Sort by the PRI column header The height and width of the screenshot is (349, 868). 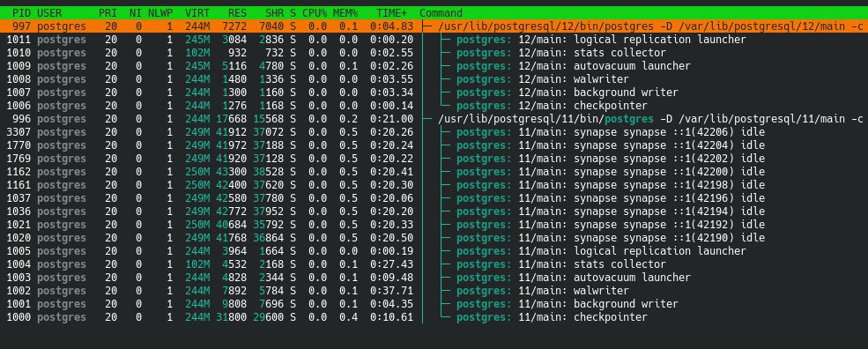[x=108, y=12]
